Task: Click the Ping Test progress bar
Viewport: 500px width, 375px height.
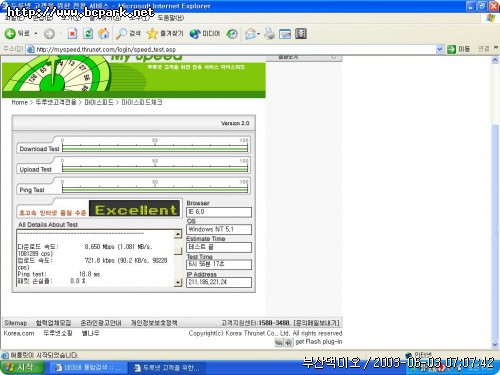Action: pyautogui.click(x=155, y=189)
